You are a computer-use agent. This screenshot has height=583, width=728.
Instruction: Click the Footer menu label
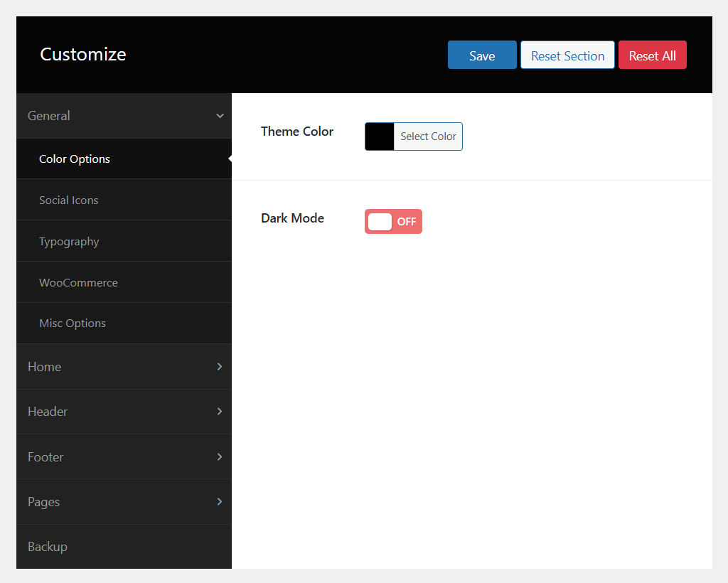(x=45, y=457)
